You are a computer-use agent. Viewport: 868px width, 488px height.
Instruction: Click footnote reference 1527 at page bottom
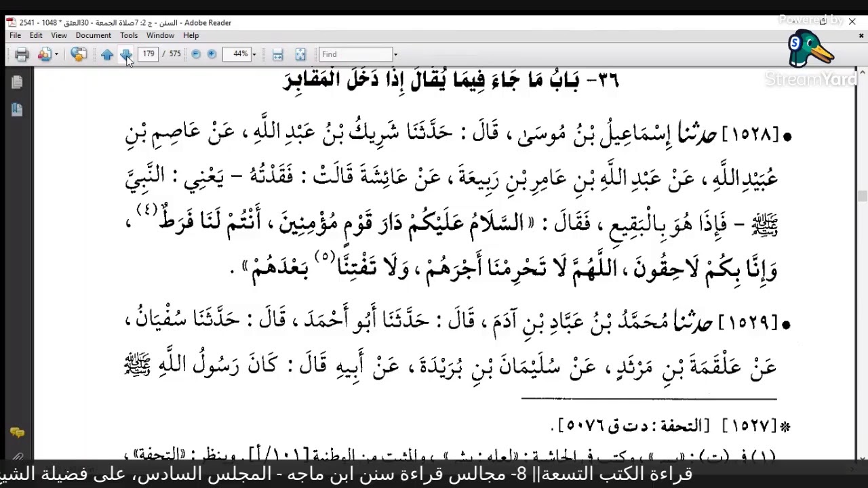point(749,426)
